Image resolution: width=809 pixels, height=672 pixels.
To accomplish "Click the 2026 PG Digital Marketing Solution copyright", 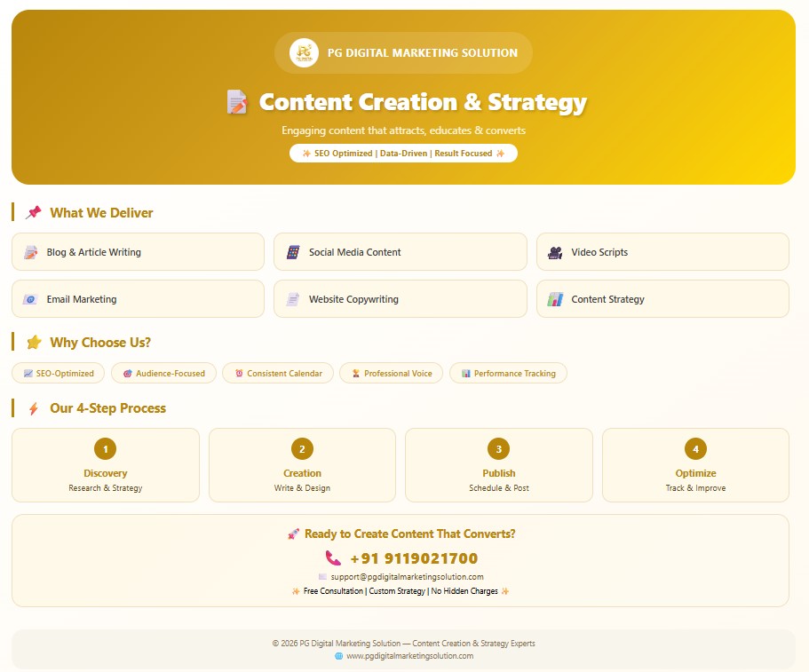I will click(x=403, y=643).
